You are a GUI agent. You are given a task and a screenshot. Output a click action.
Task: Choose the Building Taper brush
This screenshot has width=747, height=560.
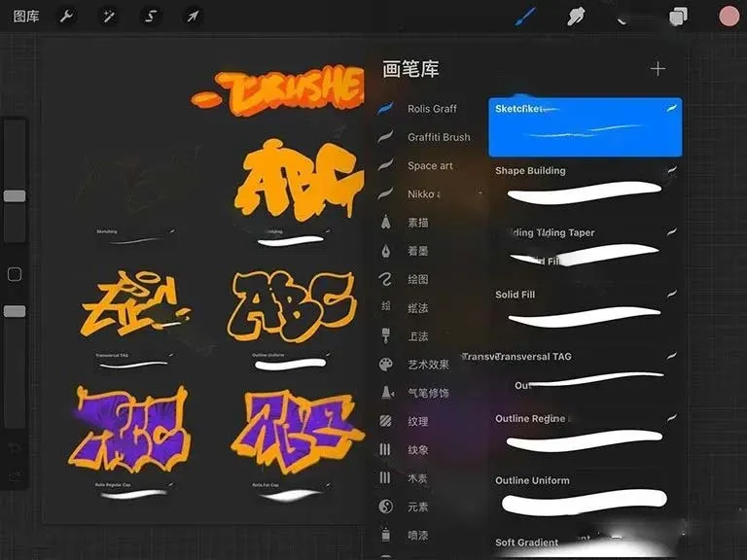[586, 250]
